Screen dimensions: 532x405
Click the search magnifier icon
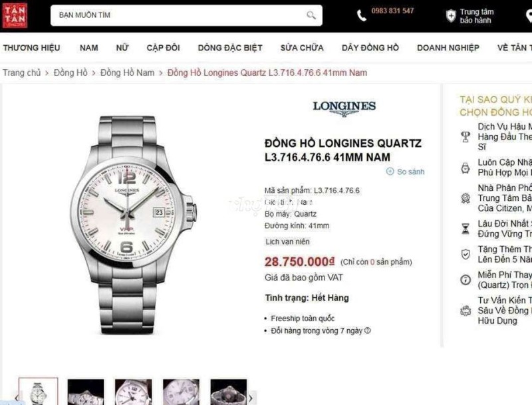point(311,15)
